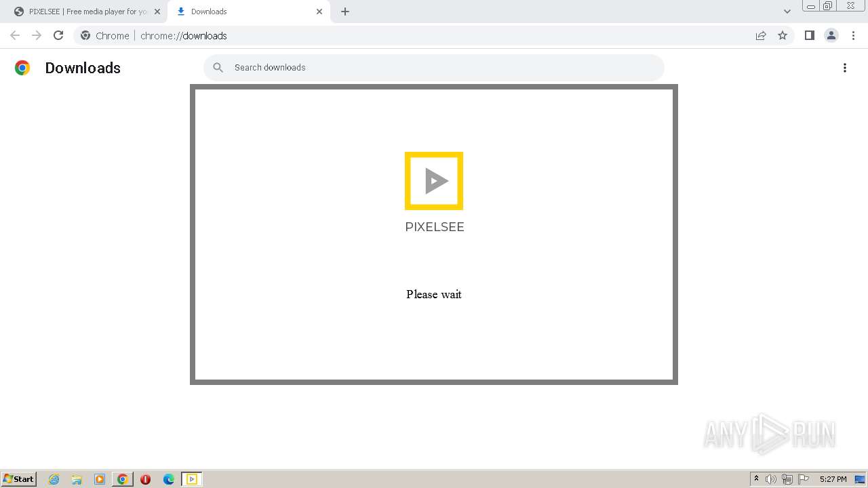Go back to the previous page
868x488 pixels.
[15, 35]
